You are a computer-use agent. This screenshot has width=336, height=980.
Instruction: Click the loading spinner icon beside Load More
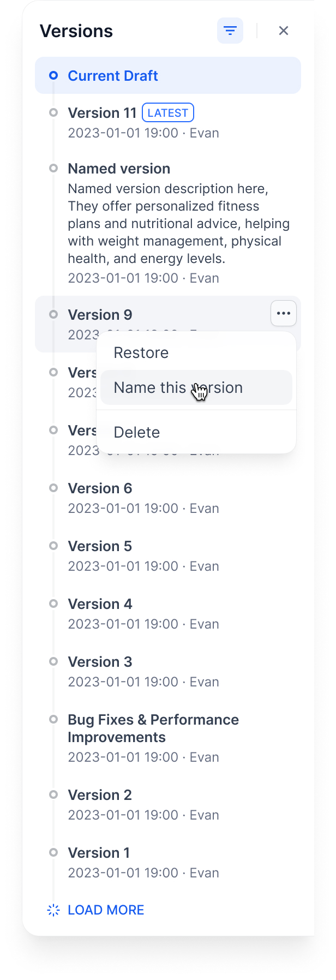point(53,910)
